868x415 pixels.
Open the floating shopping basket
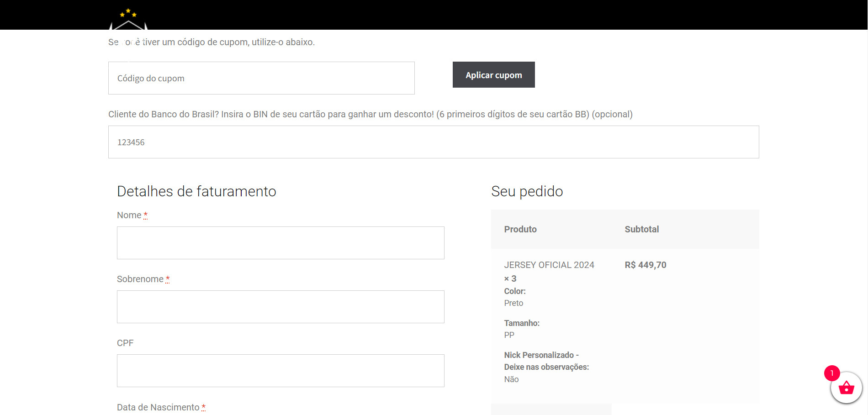click(x=846, y=388)
